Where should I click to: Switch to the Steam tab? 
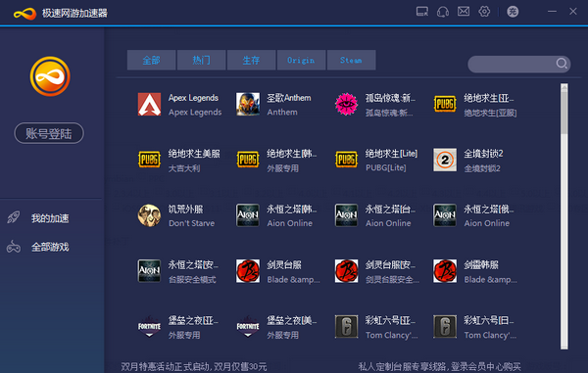click(352, 60)
